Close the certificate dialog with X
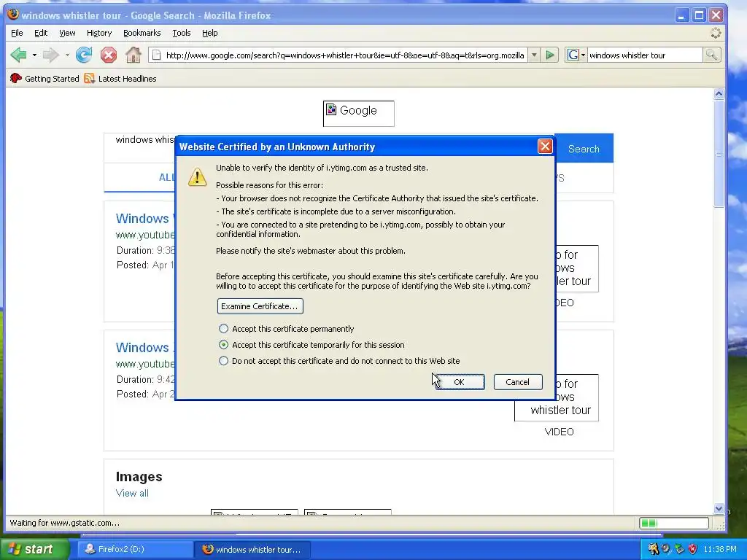747x560 pixels. coord(545,146)
